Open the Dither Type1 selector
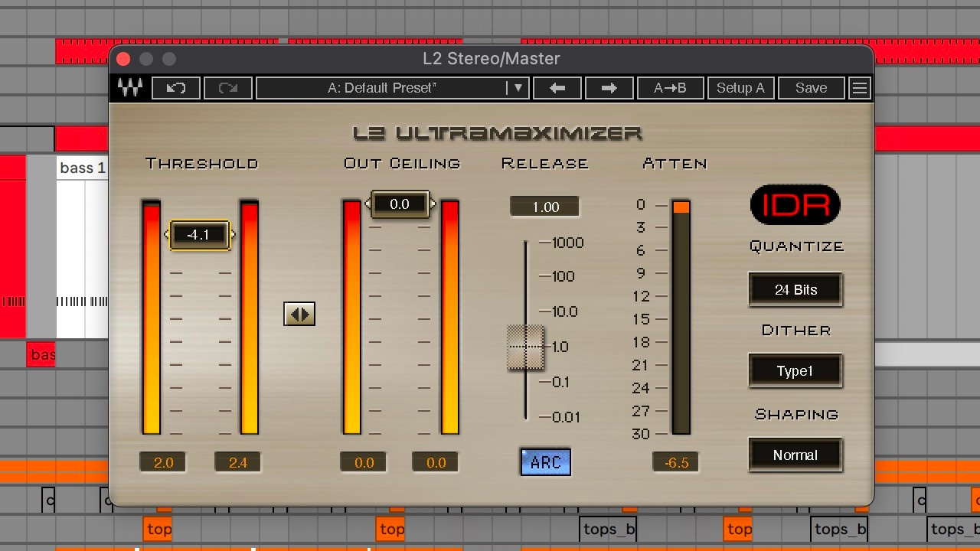980x551 pixels. click(x=795, y=371)
